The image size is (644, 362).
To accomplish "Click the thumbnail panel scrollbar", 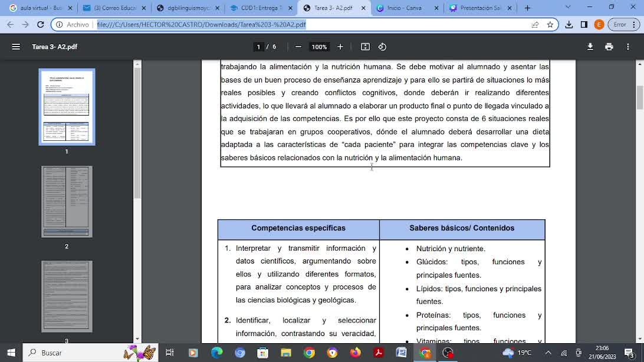I will [137, 133].
